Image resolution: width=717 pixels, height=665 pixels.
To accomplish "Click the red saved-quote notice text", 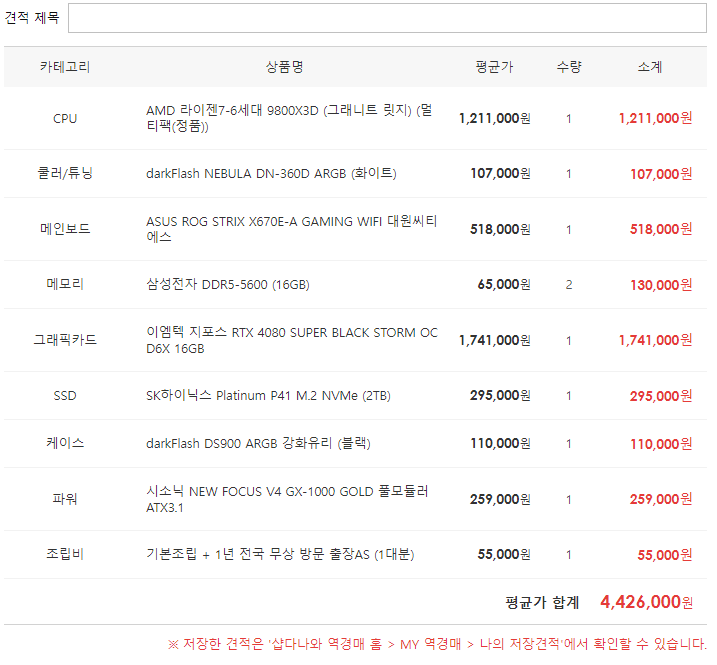I will pos(437,644).
